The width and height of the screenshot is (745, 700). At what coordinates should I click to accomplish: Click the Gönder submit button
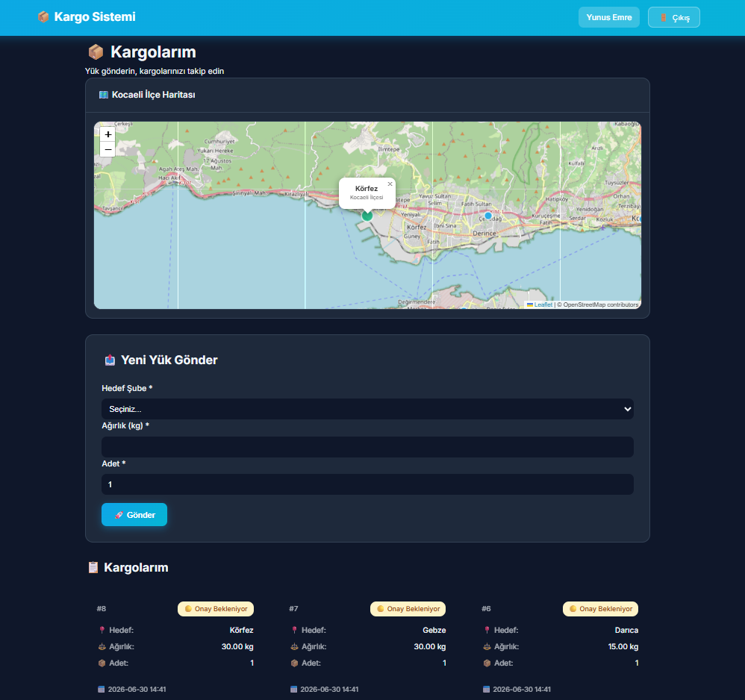[134, 515]
